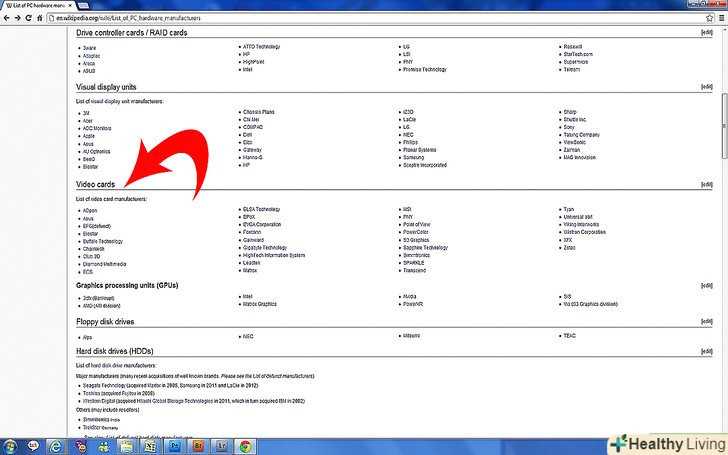Image resolution: width=728 pixels, height=455 pixels.
Task: Open the Gigabyte Technology link
Action: point(265,248)
